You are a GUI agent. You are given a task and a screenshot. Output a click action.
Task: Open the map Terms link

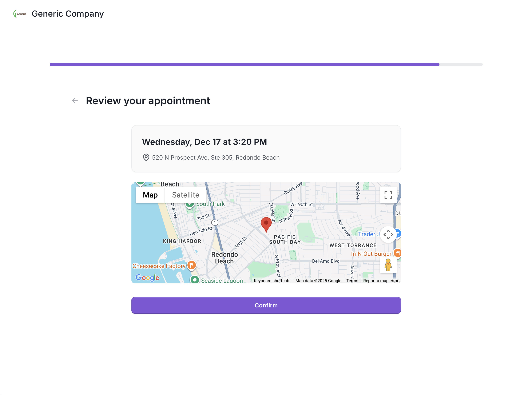(x=352, y=281)
